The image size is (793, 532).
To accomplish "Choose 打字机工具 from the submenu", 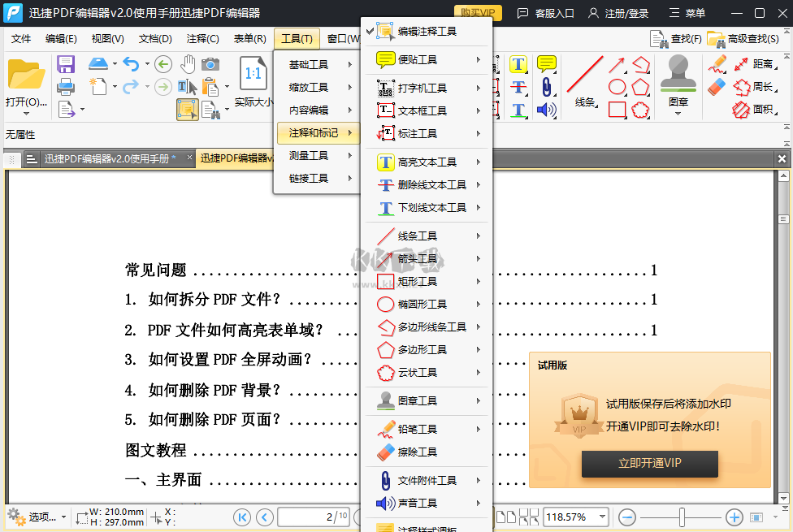I will (427, 88).
